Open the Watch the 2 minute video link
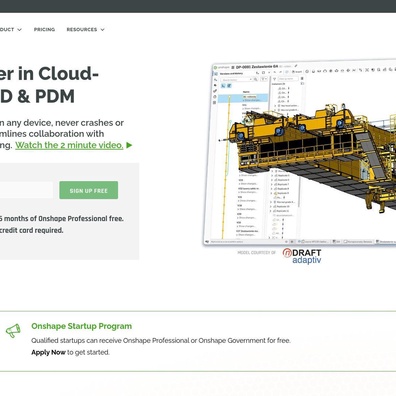 [x=69, y=145]
